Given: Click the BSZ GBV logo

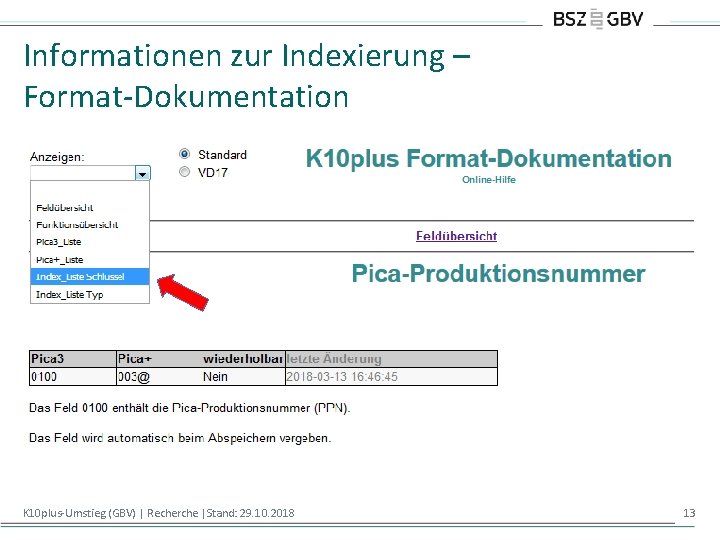Looking at the screenshot, I should [598, 19].
